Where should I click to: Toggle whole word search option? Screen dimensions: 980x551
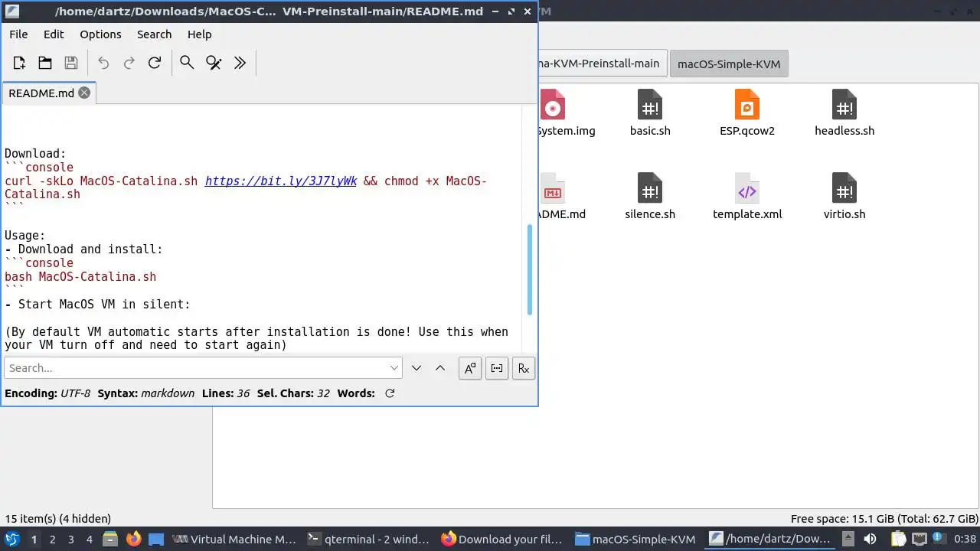pyautogui.click(x=497, y=368)
